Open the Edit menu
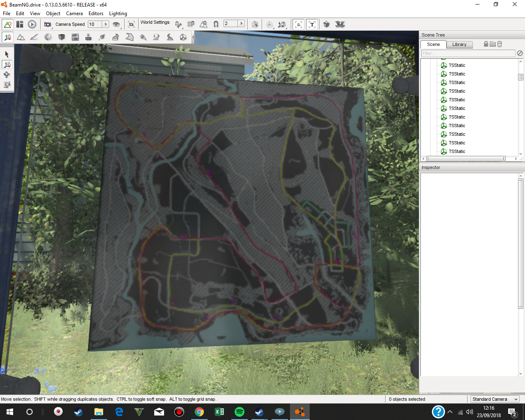Viewport: 525px width, 420px height. pyautogui.click(x=20, y=14)
